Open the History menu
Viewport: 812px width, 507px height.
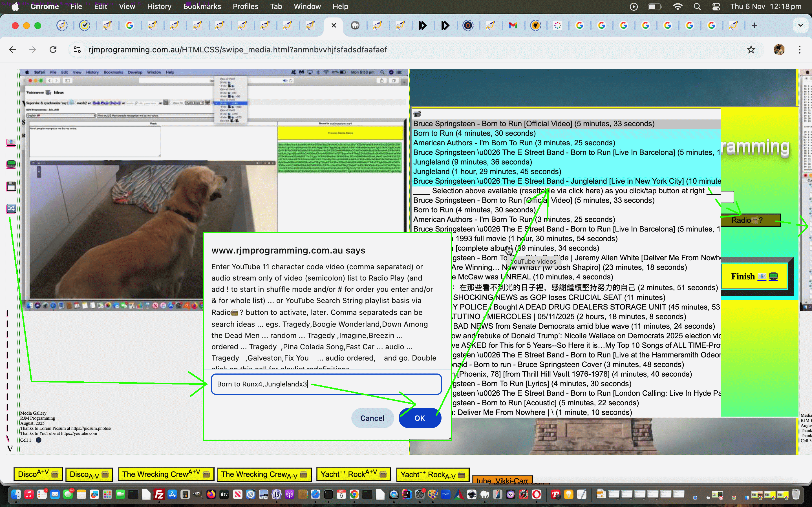(x=159, y=6)
